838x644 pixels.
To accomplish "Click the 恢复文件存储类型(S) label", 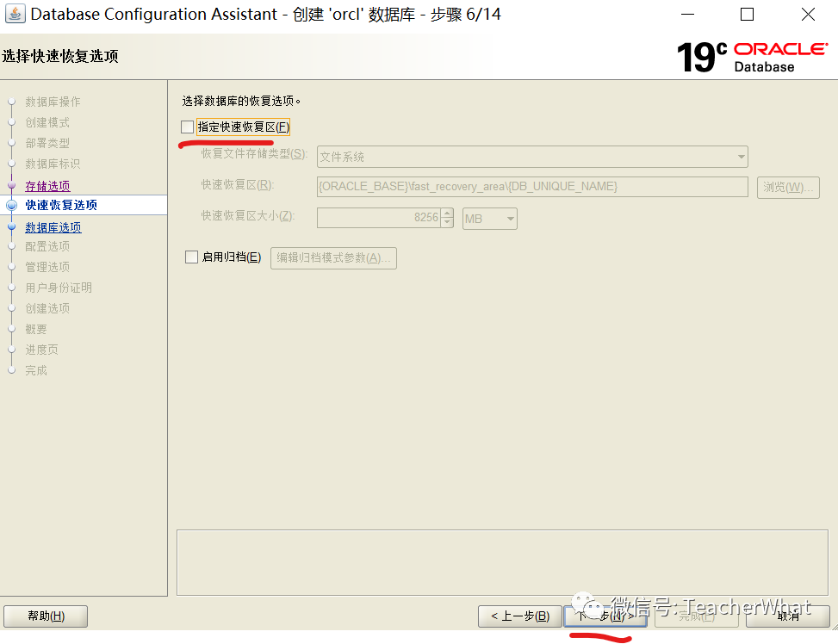I will tap(254, 154).
